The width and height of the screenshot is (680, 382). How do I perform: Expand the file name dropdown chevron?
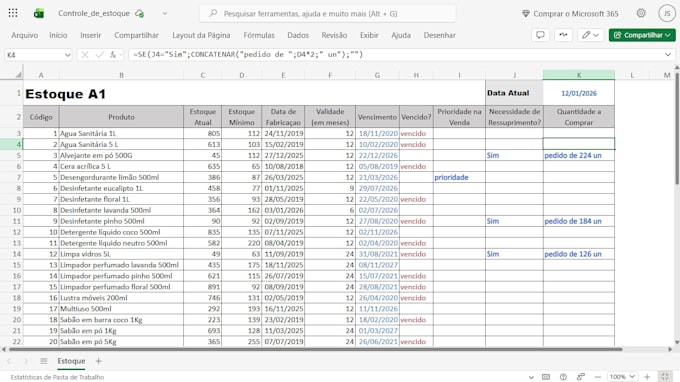[165, 13]
